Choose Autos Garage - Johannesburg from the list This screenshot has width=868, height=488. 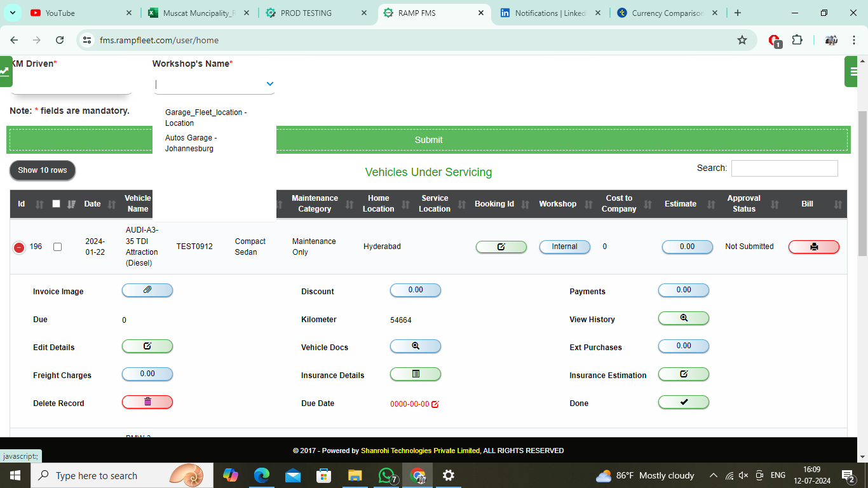pos(191,142)
